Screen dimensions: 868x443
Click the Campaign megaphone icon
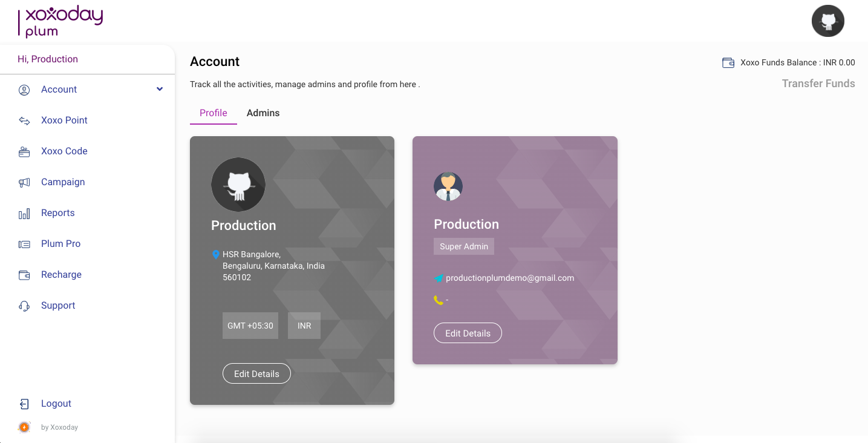(24, 182)
